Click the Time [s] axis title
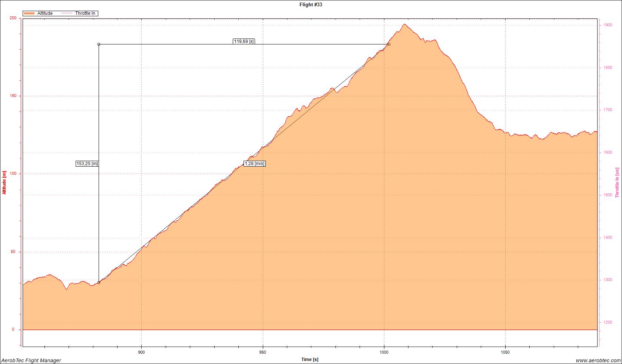This screenshot has width=622, height=364. pos(310,359)
